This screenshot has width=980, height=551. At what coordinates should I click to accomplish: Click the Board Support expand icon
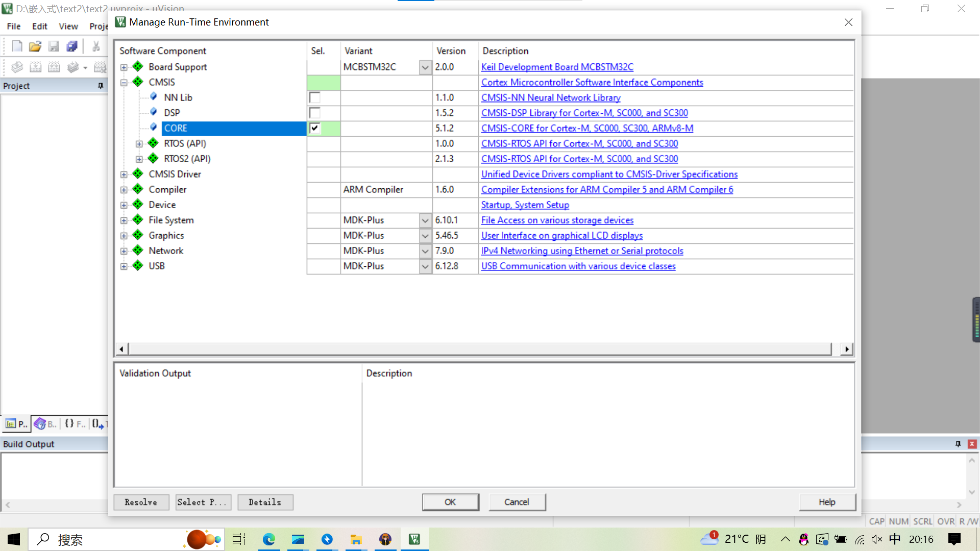coord(124,67)
